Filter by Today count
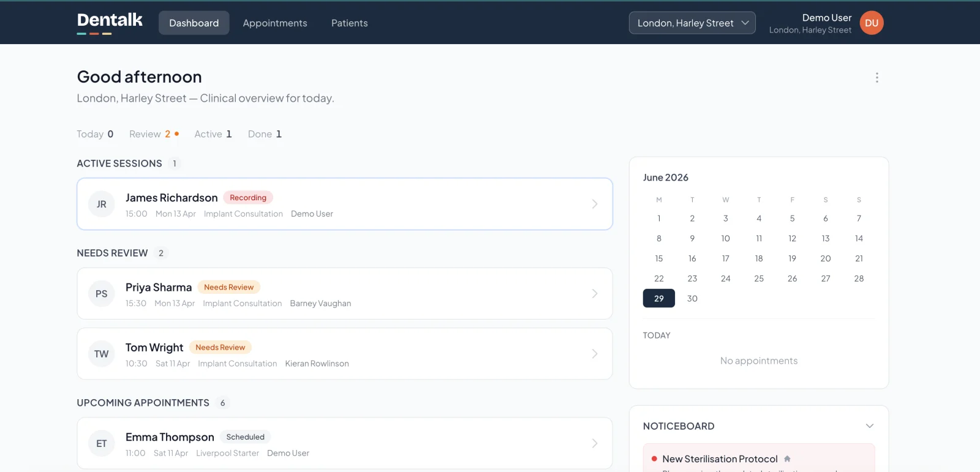The width and height of the screenshot is (980, 472). coord(95,134)
